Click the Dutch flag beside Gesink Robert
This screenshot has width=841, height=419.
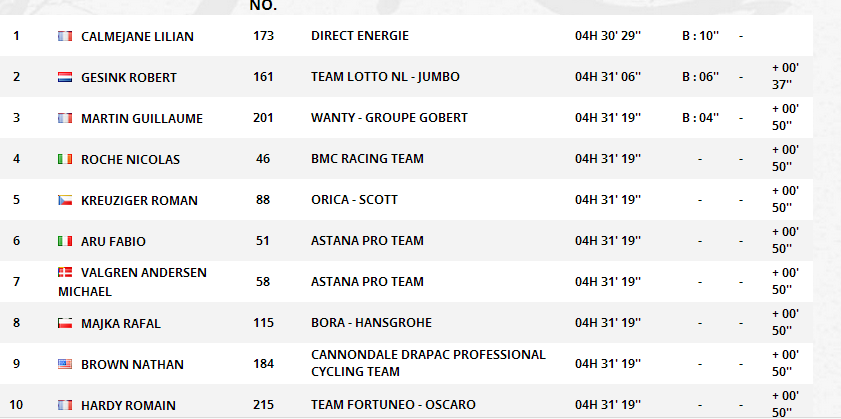[x=65, y=77]
